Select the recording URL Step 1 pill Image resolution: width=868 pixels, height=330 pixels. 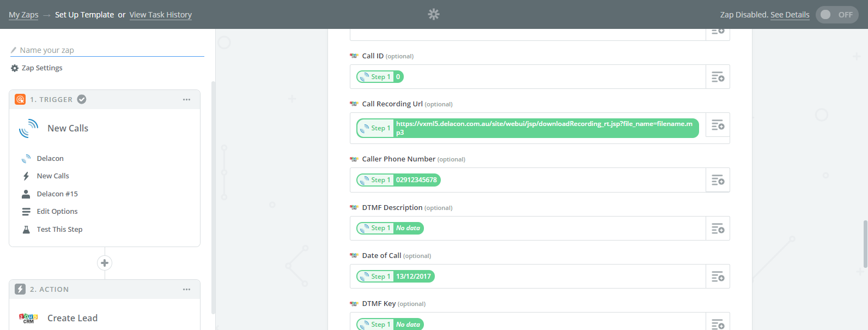tap(527, 128)
